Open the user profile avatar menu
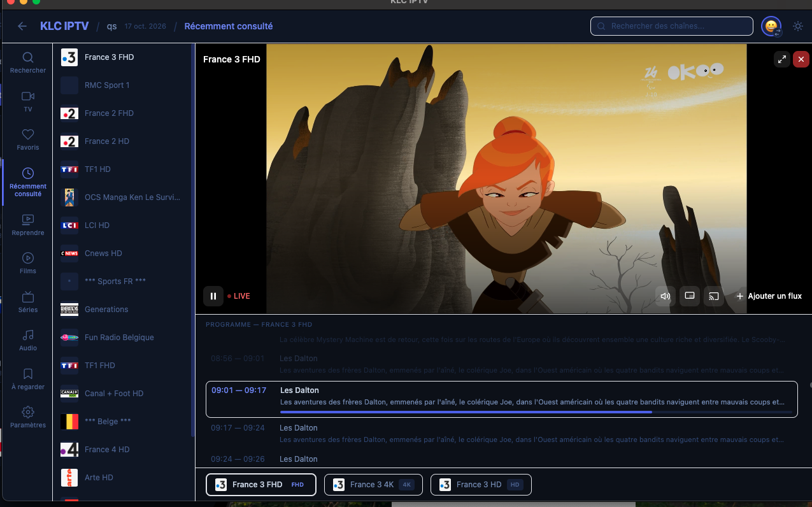Screen dimensions: 812x507 (x=771, y=26)
